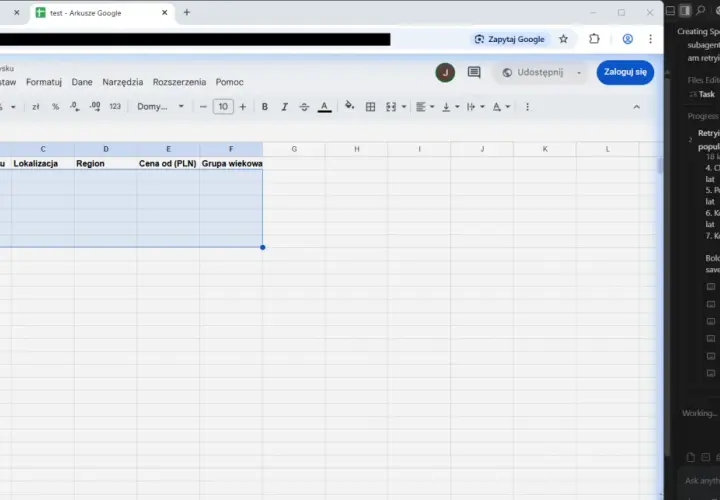The width and height of the screenshot is (720, 500).
Task: Open the Formatuj menu
Action: tap(44, 82)
